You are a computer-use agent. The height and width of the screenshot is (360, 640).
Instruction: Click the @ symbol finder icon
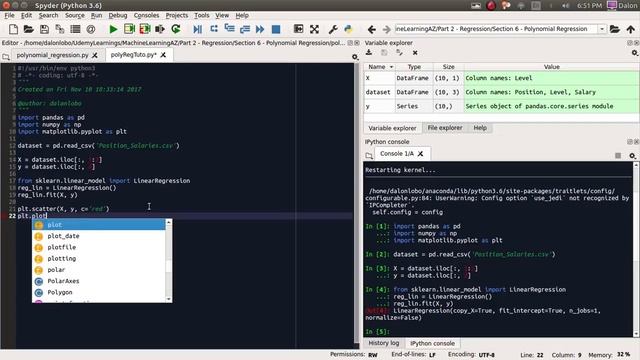(x=91, y=29)
